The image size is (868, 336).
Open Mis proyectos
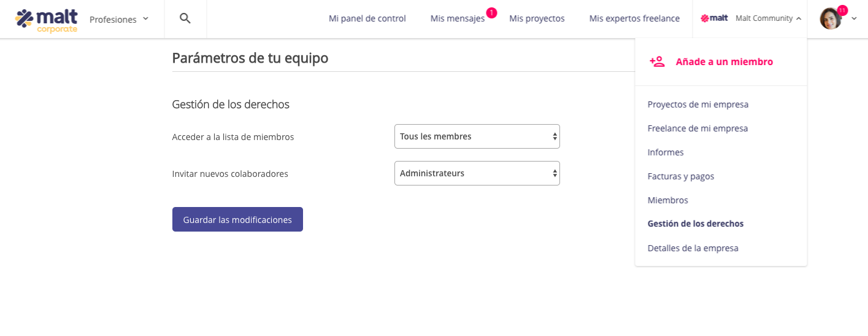click(537, 18)
